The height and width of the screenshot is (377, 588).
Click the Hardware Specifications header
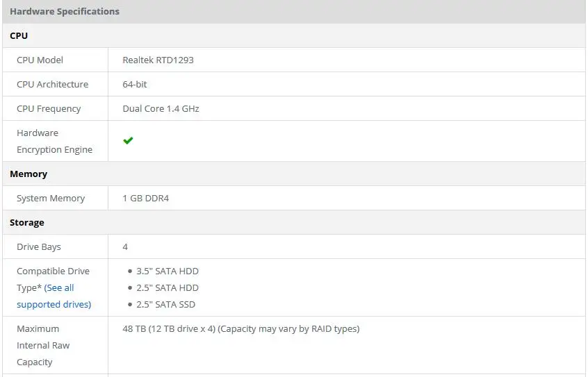(65, 12)
